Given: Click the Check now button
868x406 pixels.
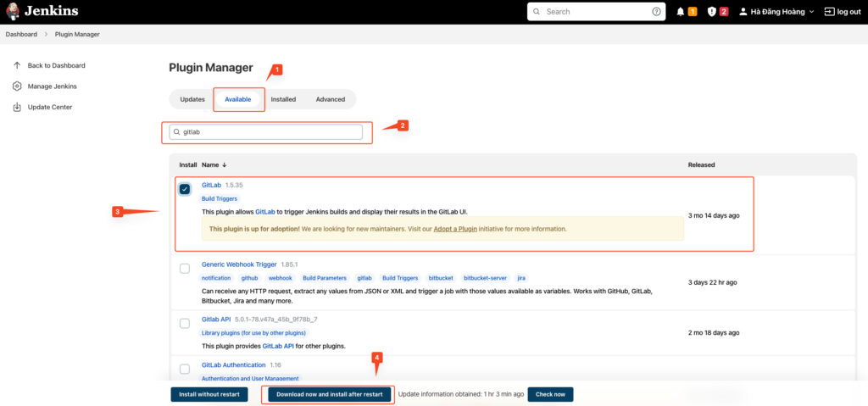Looking at the screenshot, I should (x=551, y=394).
